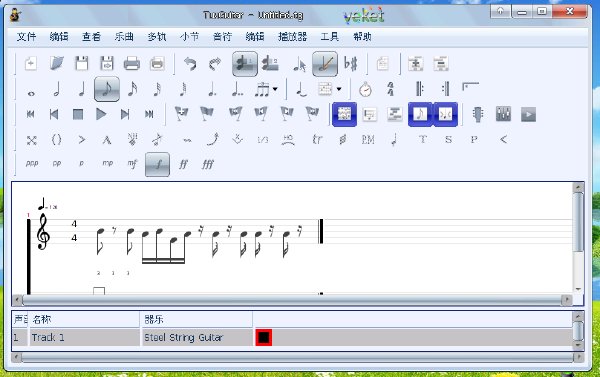This screenshot has height=377, width=600.
Task: Click the black track color swatch
Action: pos(264,337)
